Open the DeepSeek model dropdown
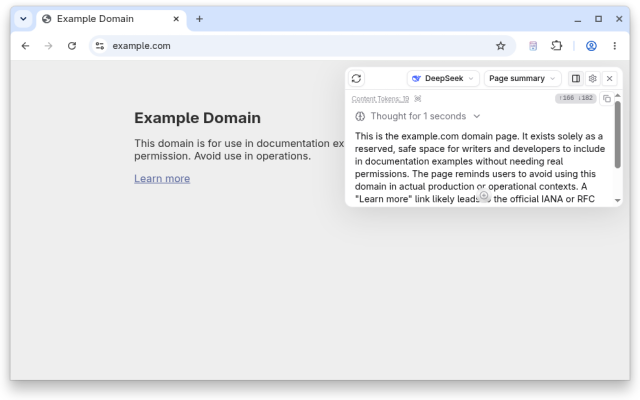640x400 pixels. [442, 78]
